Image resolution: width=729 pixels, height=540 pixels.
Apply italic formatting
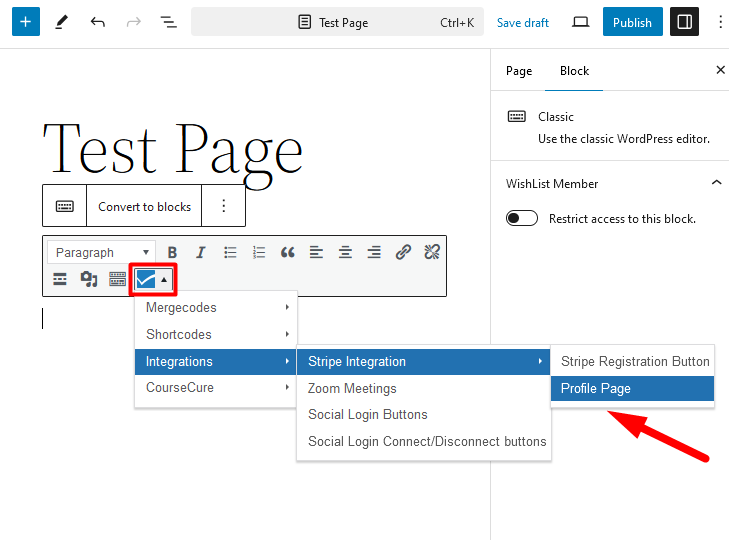[201, 252]
